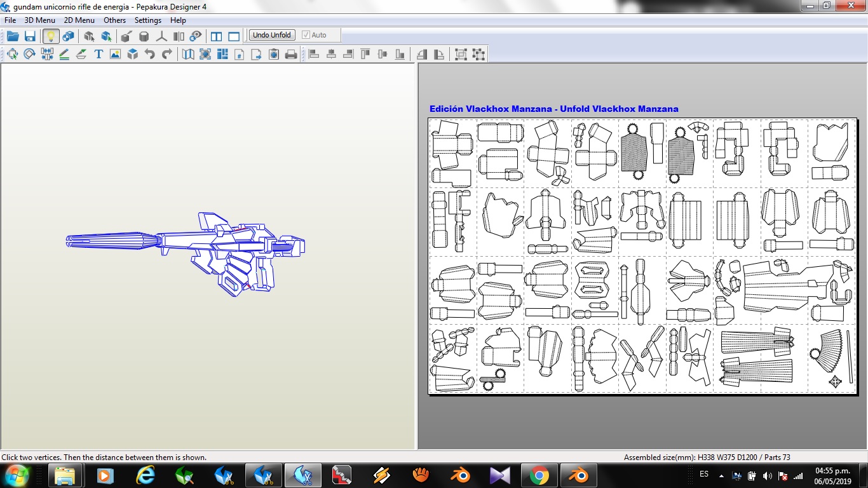Print the pattern using the printer icon
This screenshot has height=488, width=868.
[x=291, y=55]
